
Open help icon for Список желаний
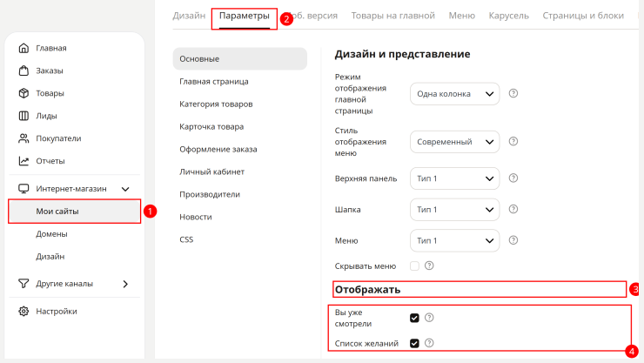pyautogui.click(x=429, y=343)
